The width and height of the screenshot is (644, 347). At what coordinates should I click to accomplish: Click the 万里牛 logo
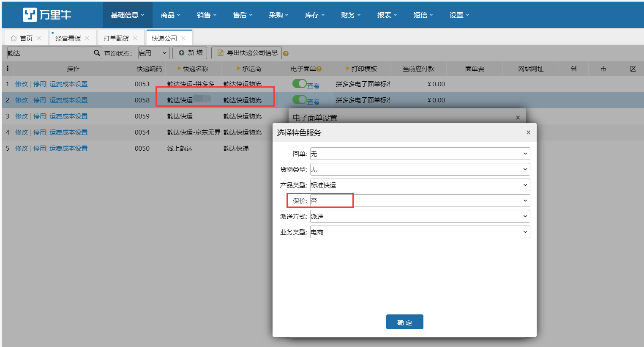pos(47,15)
